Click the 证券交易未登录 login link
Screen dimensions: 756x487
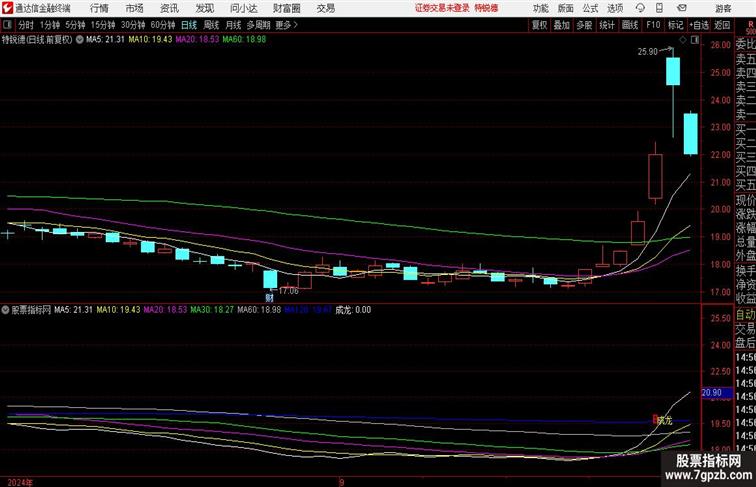pyautogui.click(x=442, y=8)
